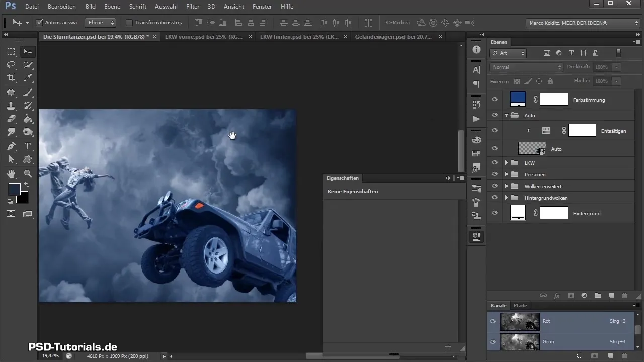Create a new layer group
Screen dimensions: 644x362
tap(598, 296)
